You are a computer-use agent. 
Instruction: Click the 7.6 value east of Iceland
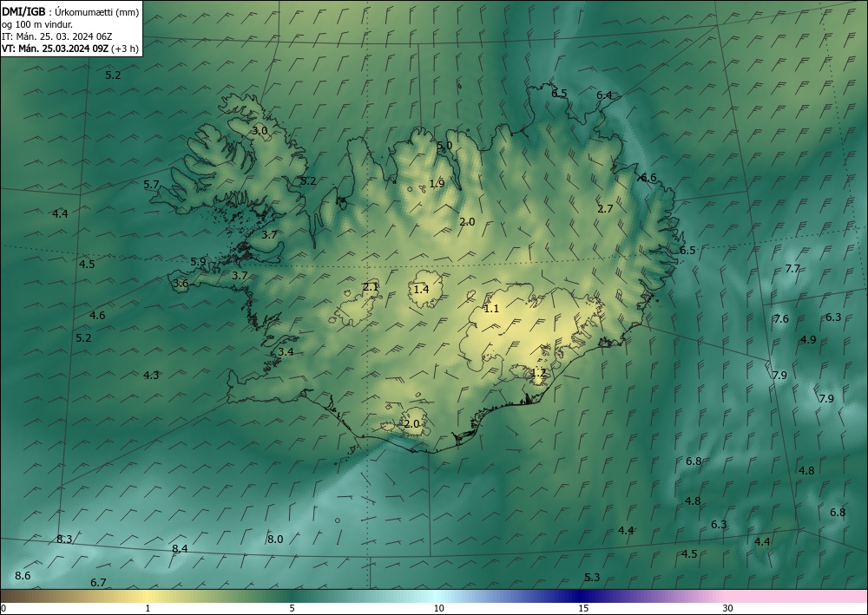point(781,318)
